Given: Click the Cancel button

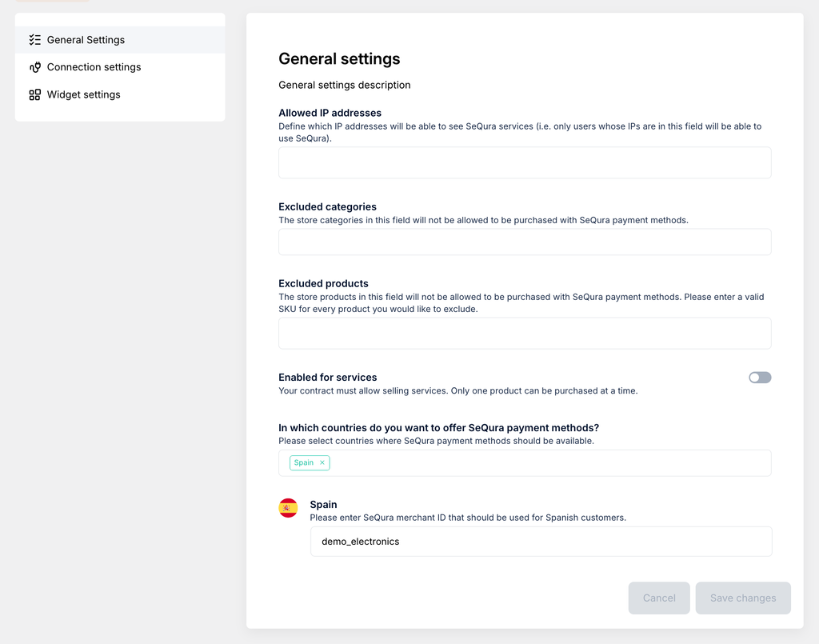Looking at the screenshot, I should click(659, 598).
